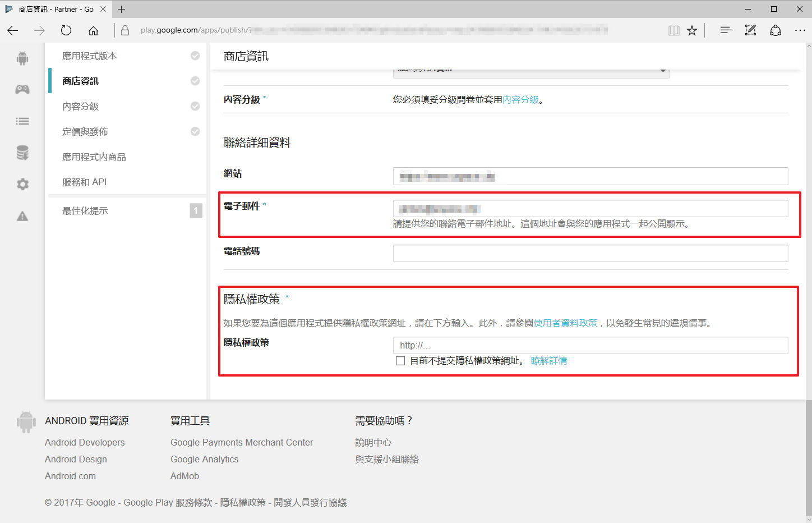
Task: Click the number badge beside 最佳化提示
Action: click(x=196, y=211)
